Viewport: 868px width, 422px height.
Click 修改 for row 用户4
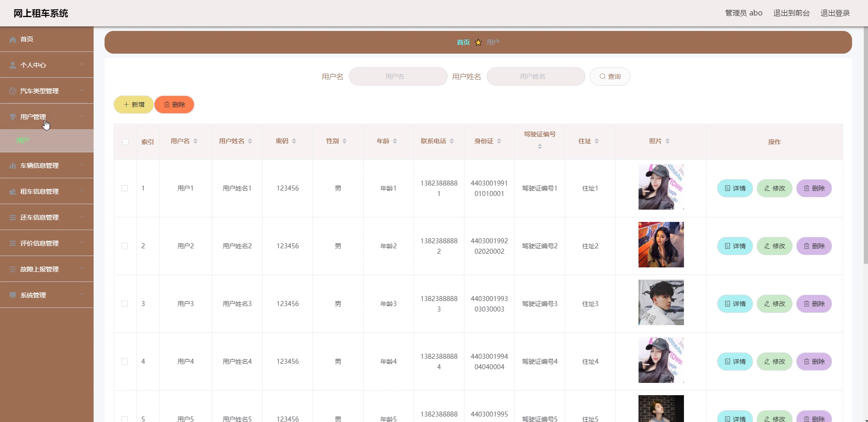(774, 362)
